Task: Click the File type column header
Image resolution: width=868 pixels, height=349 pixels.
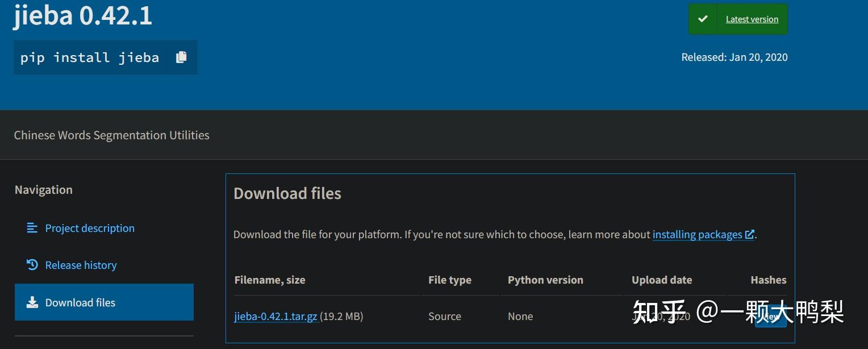Action: pyautogui.click(x=450, y=280)
